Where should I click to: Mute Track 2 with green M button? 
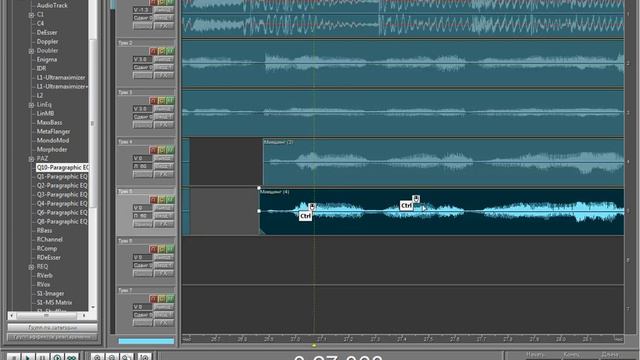tap(170, 51)
